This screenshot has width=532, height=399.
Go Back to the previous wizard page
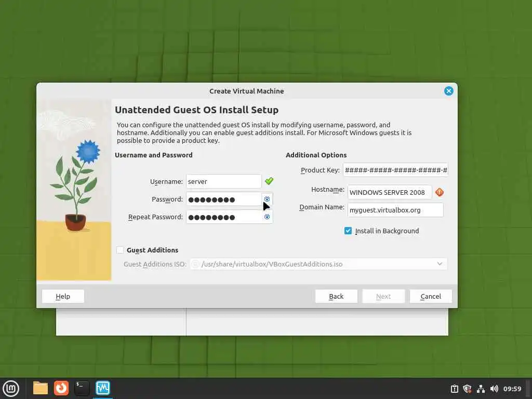[x=336, y=296]
